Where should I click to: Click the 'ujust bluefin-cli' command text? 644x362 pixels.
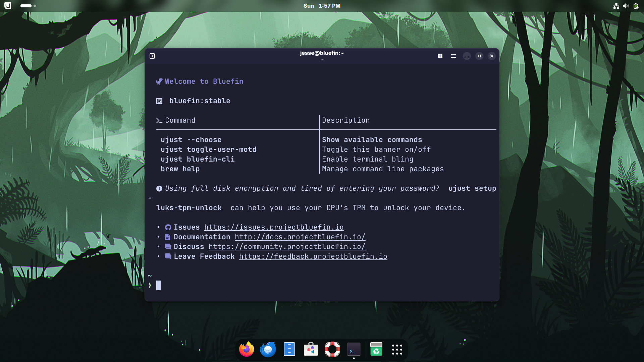[198, 159]
